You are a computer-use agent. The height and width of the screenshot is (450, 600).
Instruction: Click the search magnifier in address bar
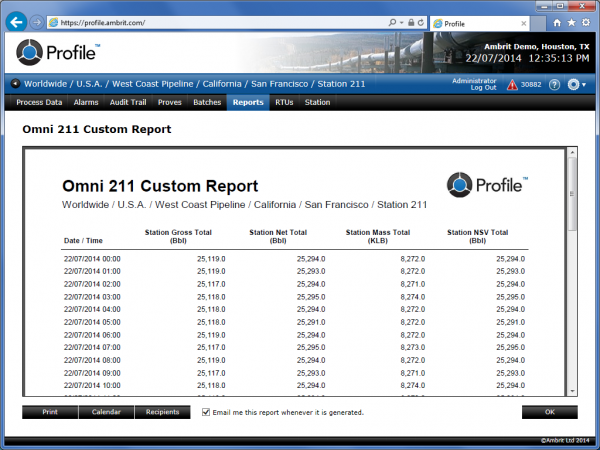[392, 23]
